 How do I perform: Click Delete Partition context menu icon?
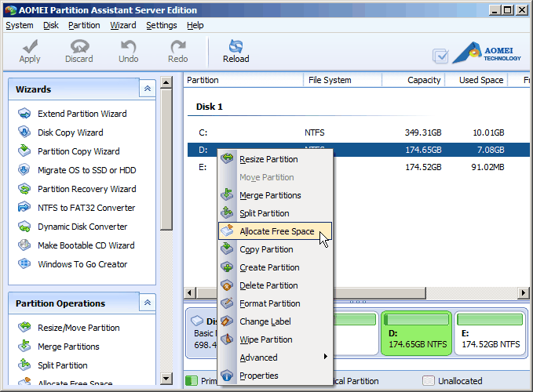(227, 285)
